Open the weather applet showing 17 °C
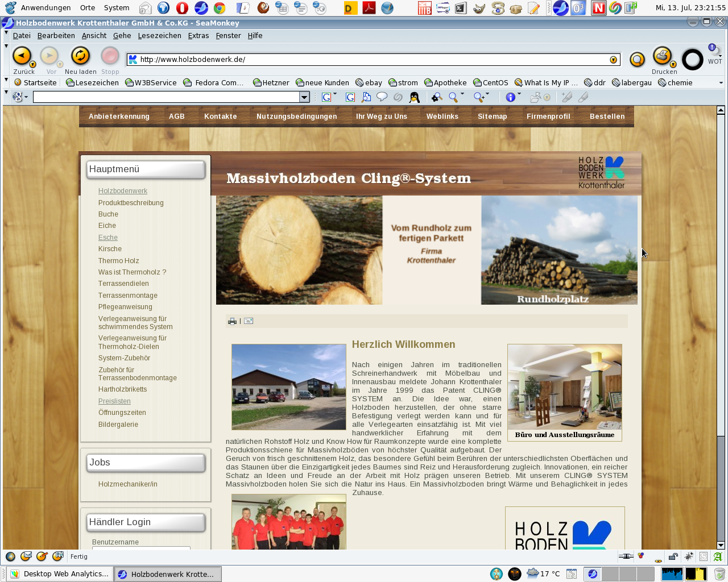Screen dimensions: 728x582 coord(543,573)
